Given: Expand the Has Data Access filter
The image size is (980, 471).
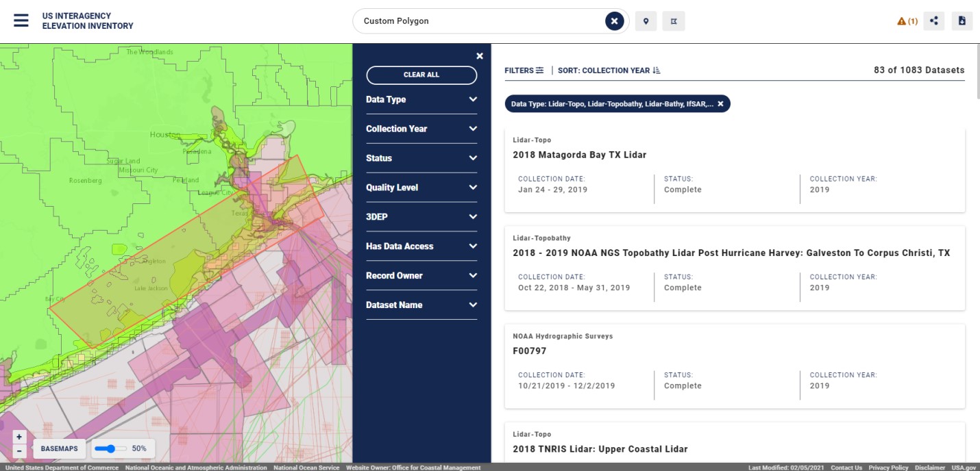Looking at the screenshot, I should tap(421, 246).
